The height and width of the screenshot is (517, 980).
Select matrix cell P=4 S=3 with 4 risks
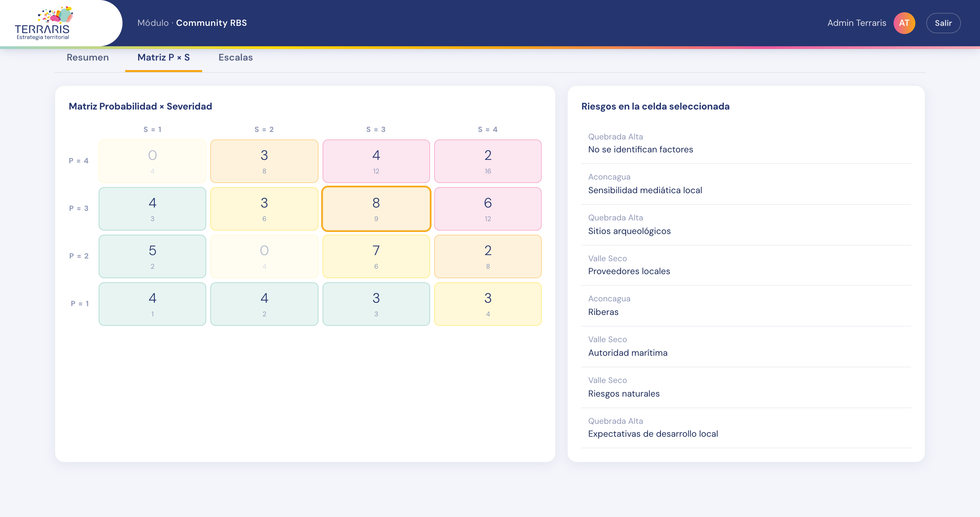376,161
